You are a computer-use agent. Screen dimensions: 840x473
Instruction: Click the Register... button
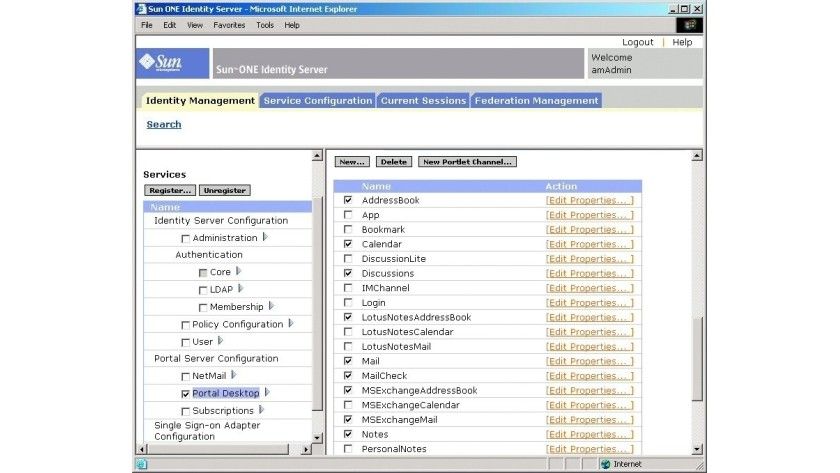[170, 190]
